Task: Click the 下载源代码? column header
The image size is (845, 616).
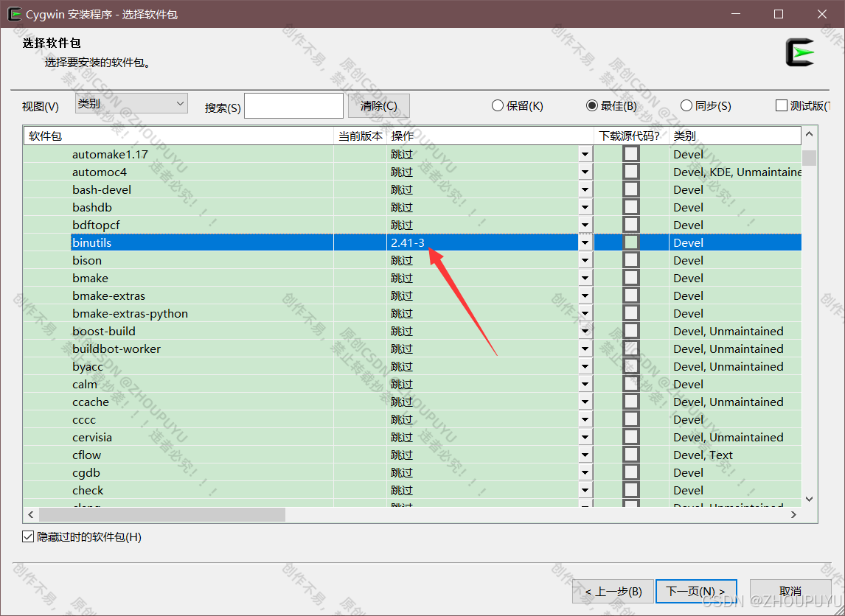Action: click(631, 136)
